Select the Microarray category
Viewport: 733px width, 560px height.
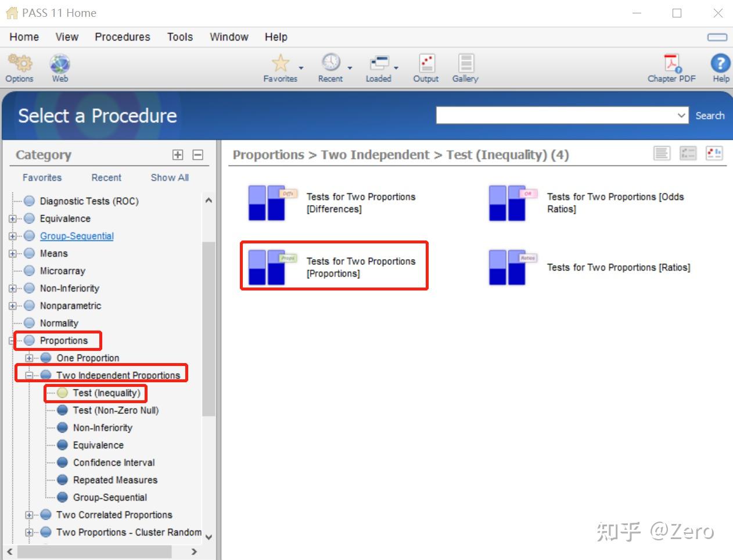tap(62, 271)
